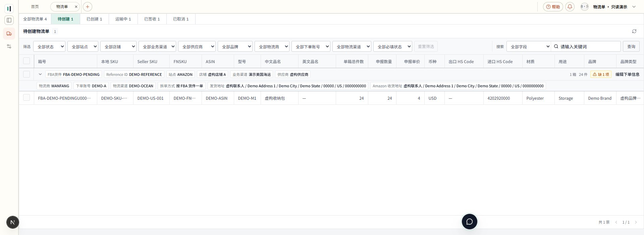Click the round N badge at bottom left
Screen dimensions: 644x235
[13, 222]
